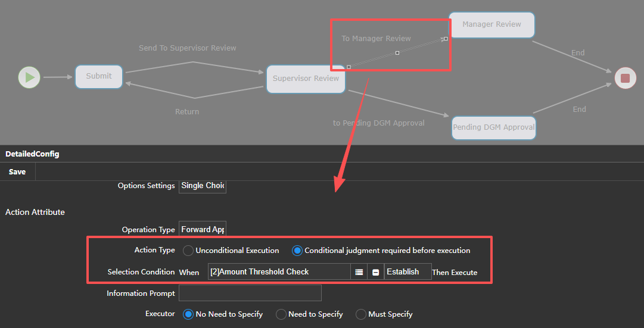Open the Options Settings Single Choice dropdown
This screenshot has height=328, width=644.
pos(203,186)
